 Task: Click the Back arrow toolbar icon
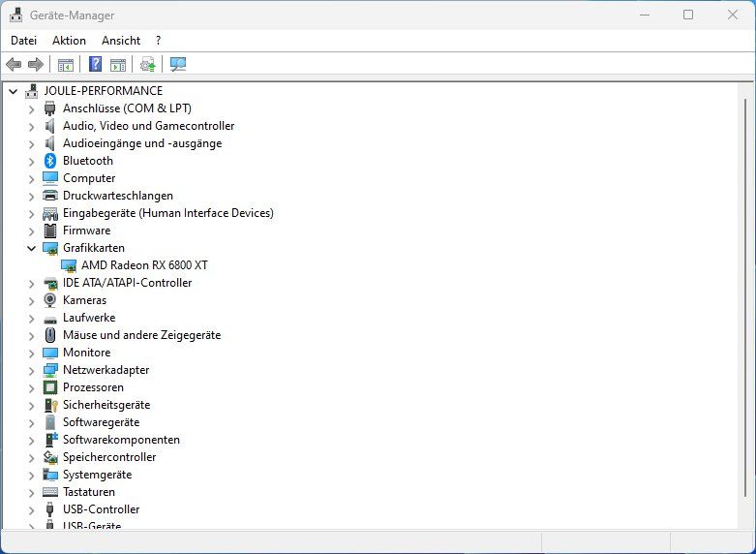tap(14, 64)
